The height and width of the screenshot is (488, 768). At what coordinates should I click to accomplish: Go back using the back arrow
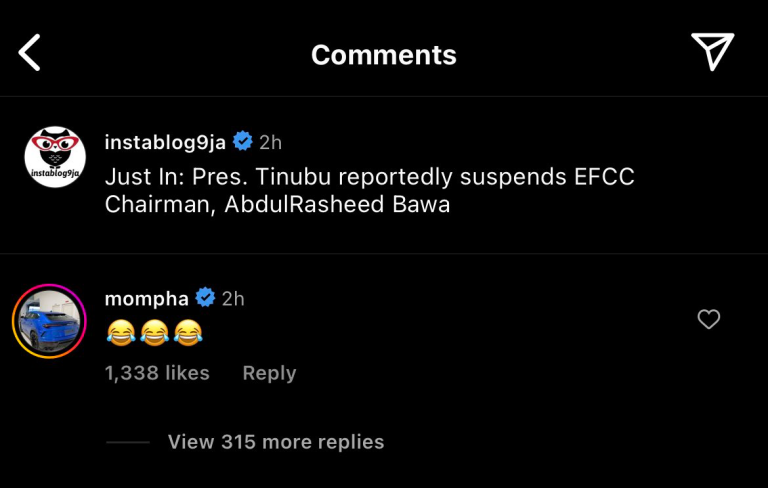coord(30,53)
